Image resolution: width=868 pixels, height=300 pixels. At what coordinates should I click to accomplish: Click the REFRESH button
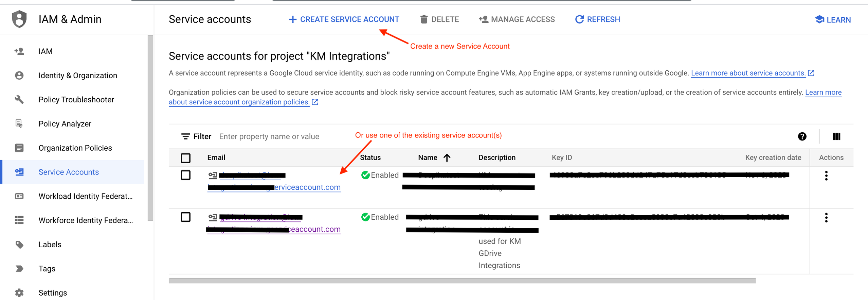598,19
